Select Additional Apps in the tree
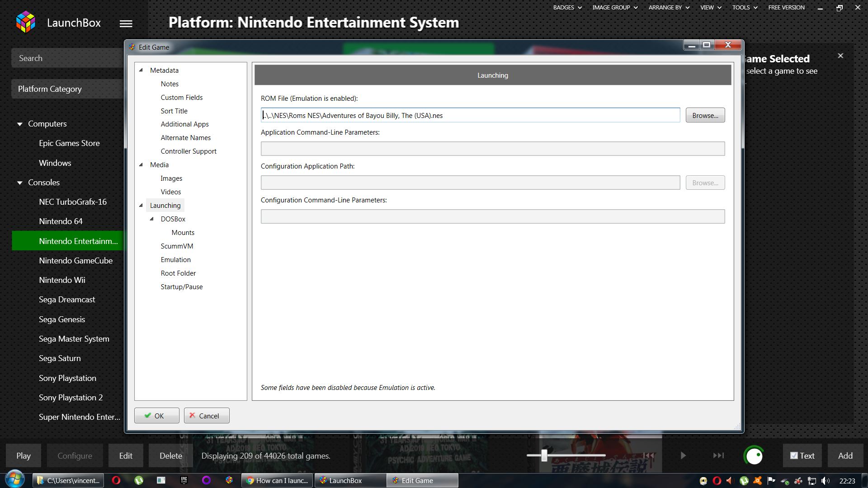Screen dimensions: 868x488 [184, 124]
